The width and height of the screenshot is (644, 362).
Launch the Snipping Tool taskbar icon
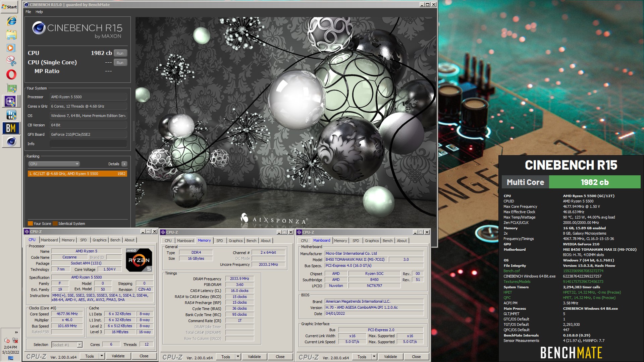coord(11,61)
